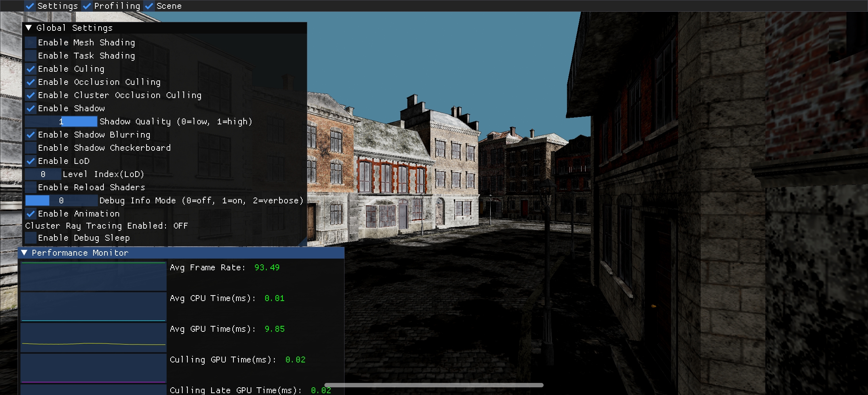The image size is (868, 395).
Task: Uncheck the Enable LoD checkbox
Action: 31,161
